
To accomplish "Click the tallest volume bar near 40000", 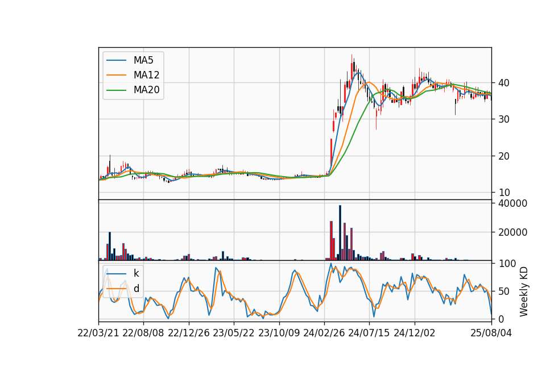I will [x=340, y=233].
